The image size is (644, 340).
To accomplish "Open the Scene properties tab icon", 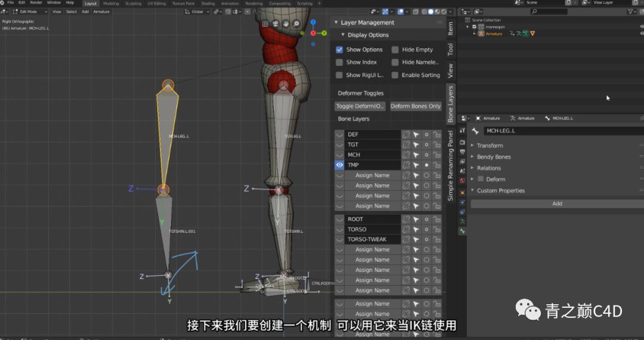I will coord(463,172).
